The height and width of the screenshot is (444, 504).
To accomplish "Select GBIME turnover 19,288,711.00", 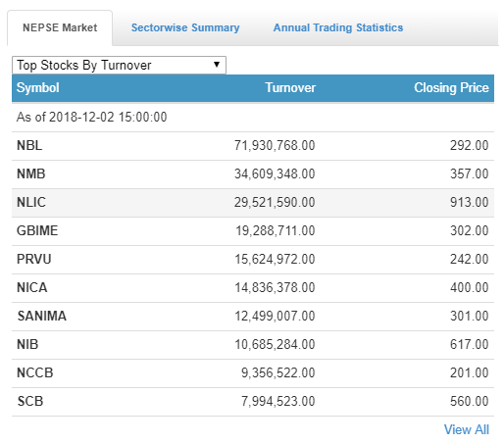I will [276, 230].
